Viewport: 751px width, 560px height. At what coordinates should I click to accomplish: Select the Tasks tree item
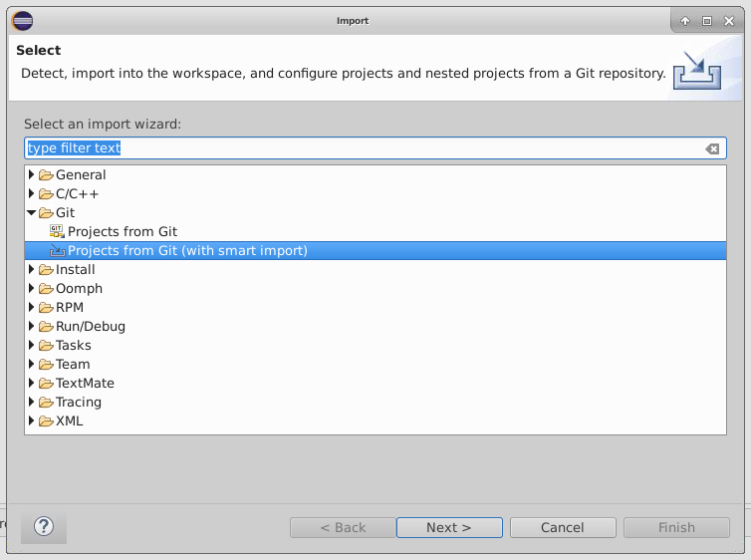pos(74,346)
